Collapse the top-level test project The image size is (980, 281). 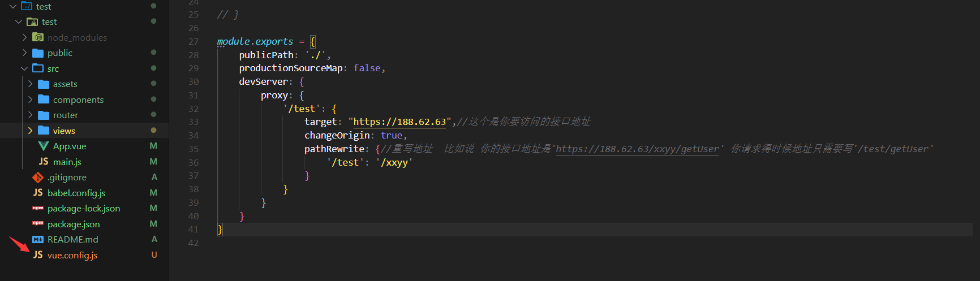[13, 6]
